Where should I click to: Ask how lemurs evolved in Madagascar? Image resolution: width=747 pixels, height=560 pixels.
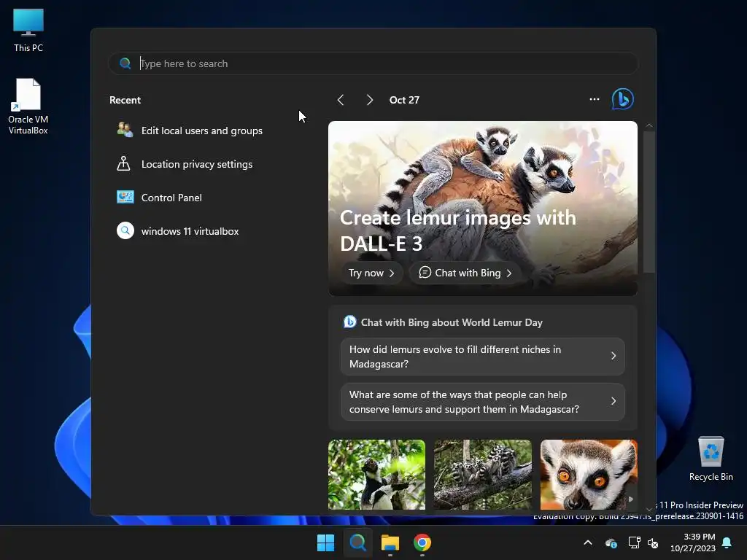tap(483, 357)
